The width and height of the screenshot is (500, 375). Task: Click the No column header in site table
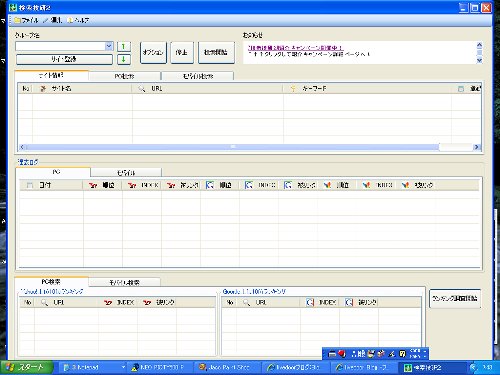click(x=25, y=89)
